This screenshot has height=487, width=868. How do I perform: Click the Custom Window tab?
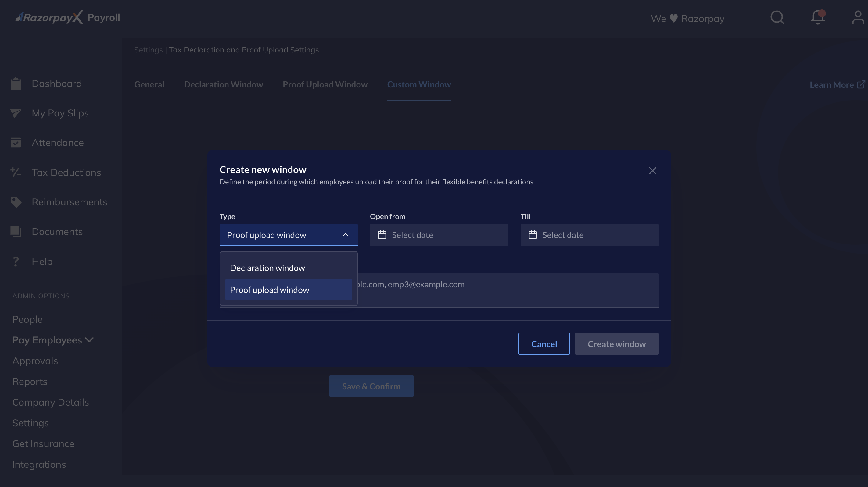pos(419,84)
